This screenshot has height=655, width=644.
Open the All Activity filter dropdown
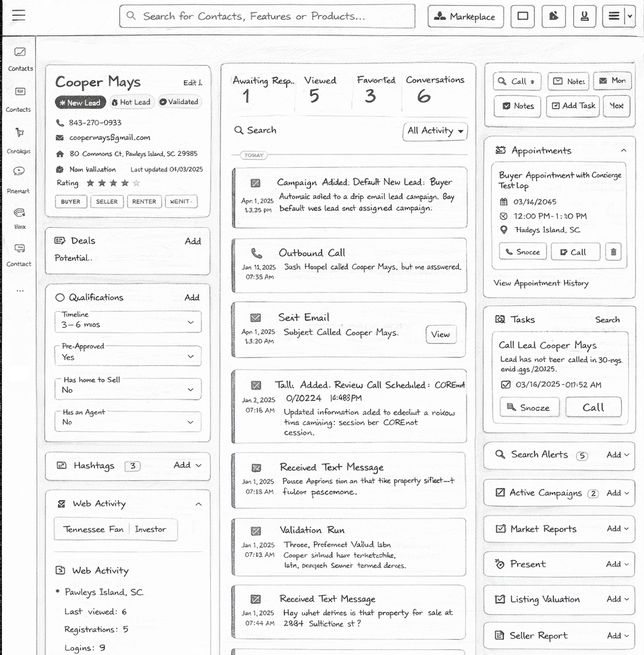pyautogui.click(x=435, y=131)
